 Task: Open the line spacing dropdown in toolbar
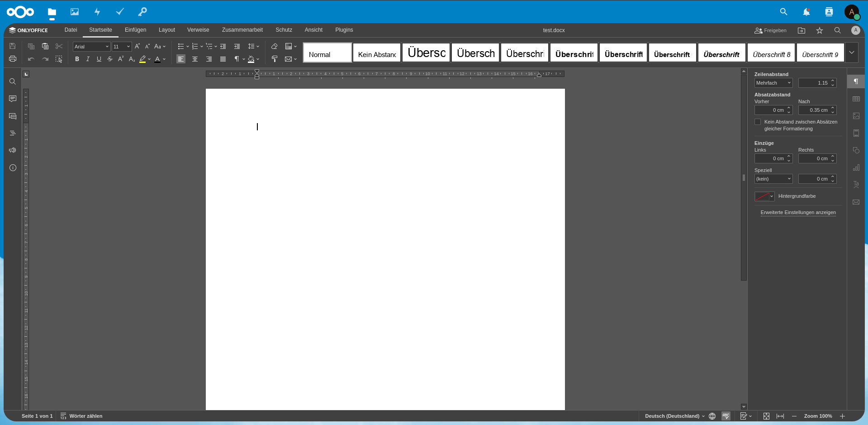[x=253, y=46]
